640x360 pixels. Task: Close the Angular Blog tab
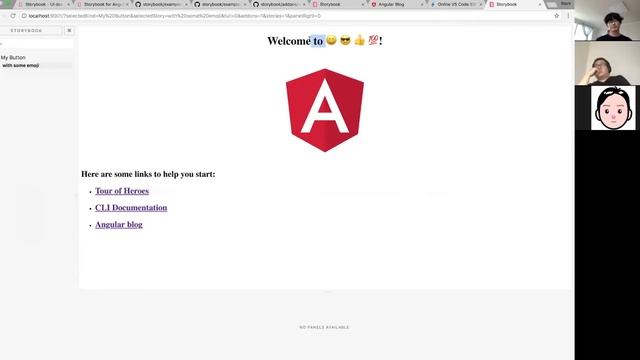(422, 4)
